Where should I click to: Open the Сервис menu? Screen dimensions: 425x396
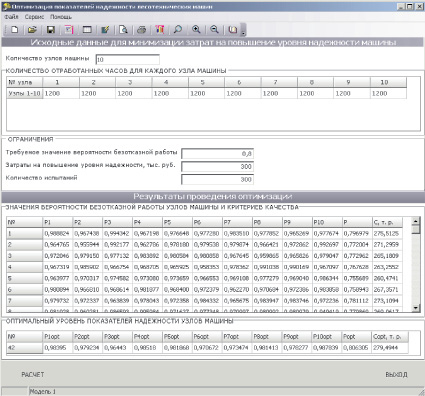point(34,17)
